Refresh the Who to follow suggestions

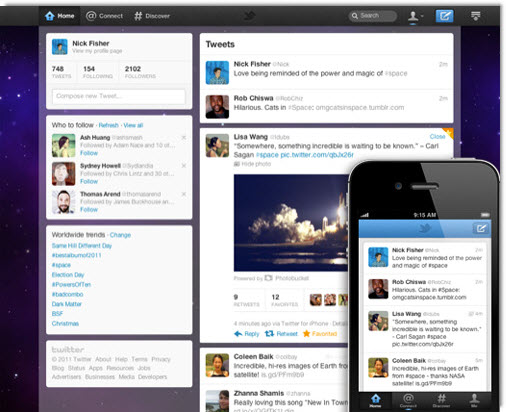click(x=109, y=125)
